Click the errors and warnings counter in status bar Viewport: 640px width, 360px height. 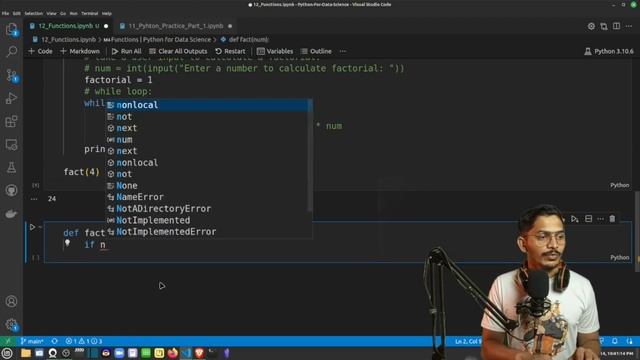coord(84,341)
